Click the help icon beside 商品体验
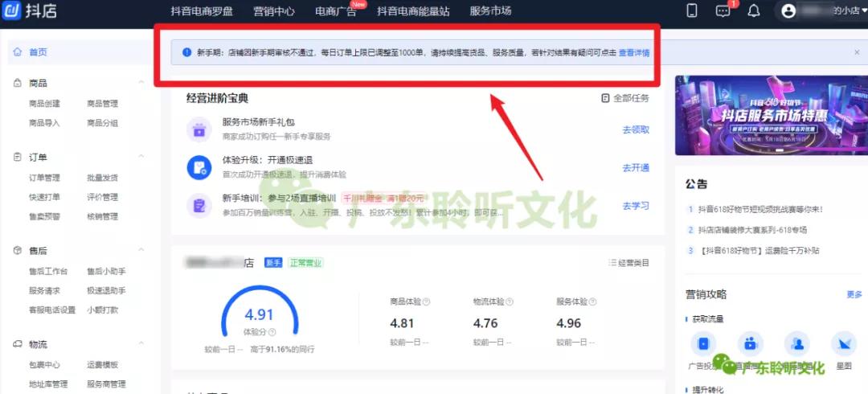 [426, 302]
